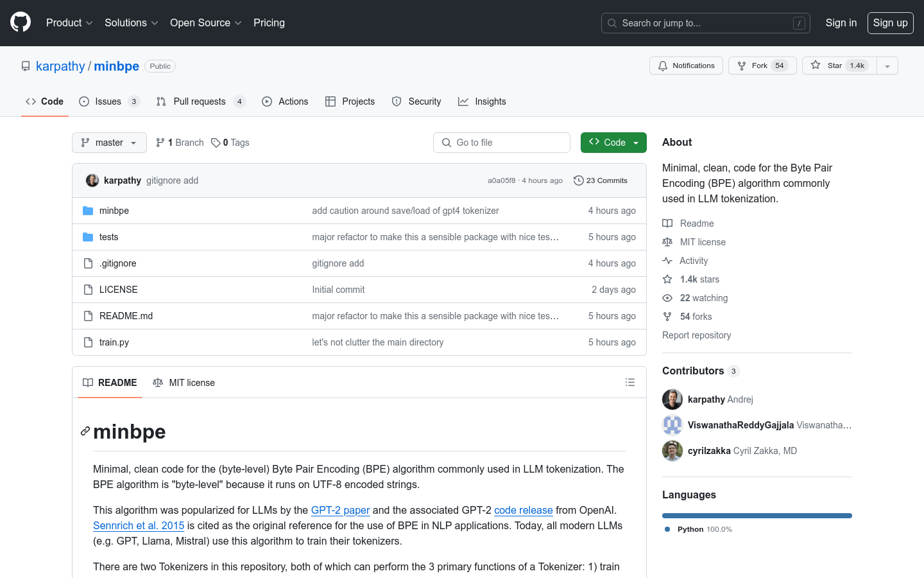Select the MIT license tab

[184, 383]
